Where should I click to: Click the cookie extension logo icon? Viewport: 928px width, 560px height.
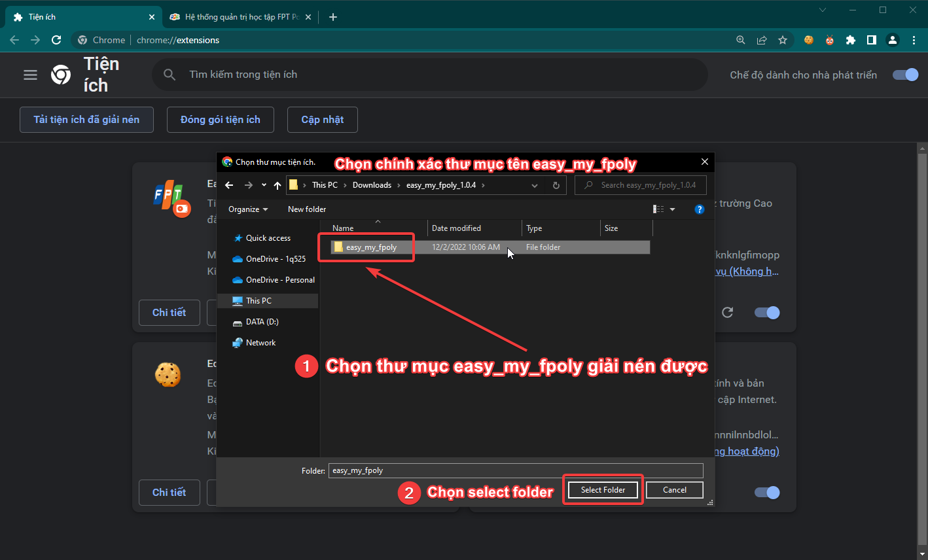click(x=168, y=375)
